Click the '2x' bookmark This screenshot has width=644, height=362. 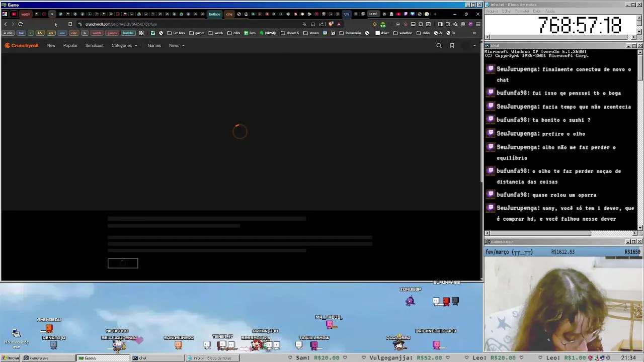[x=438, y=33]
